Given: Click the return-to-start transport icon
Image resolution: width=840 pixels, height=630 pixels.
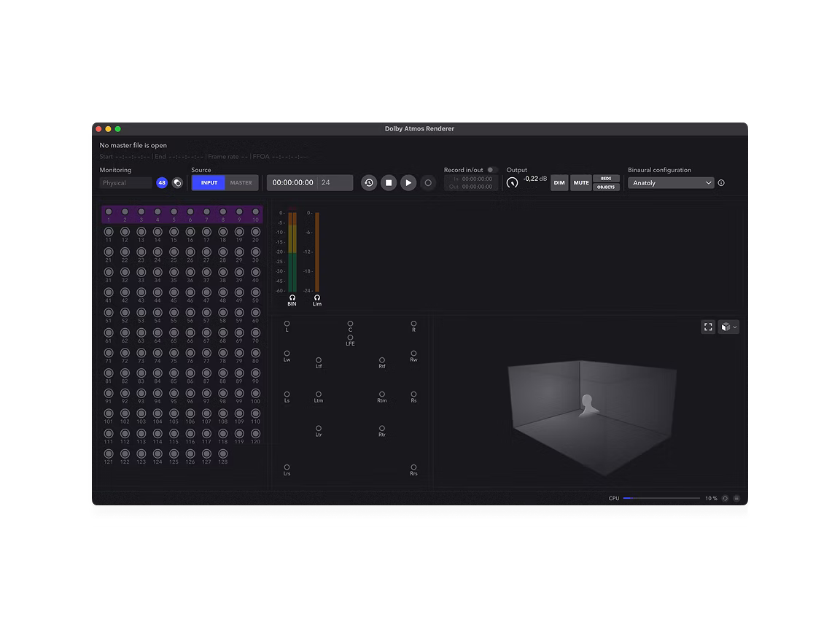Looking at the screenshot, I should pos(368,182).
